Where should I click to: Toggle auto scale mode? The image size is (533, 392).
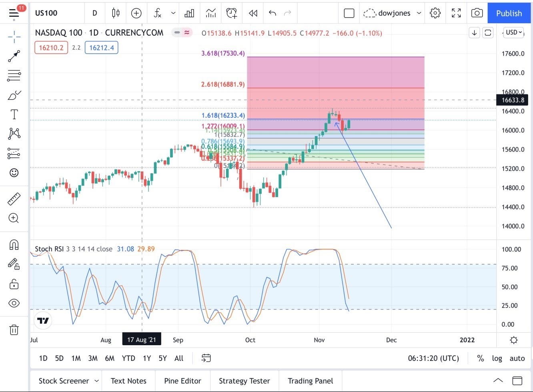coord(517,358)
